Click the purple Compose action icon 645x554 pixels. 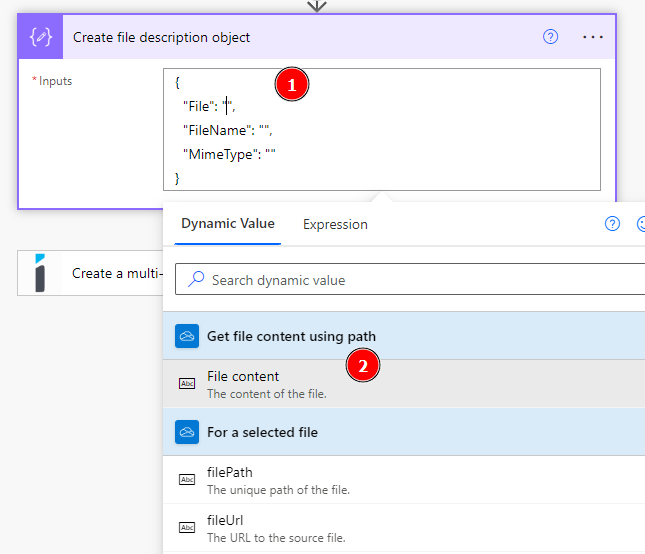[x=41, y=37]
